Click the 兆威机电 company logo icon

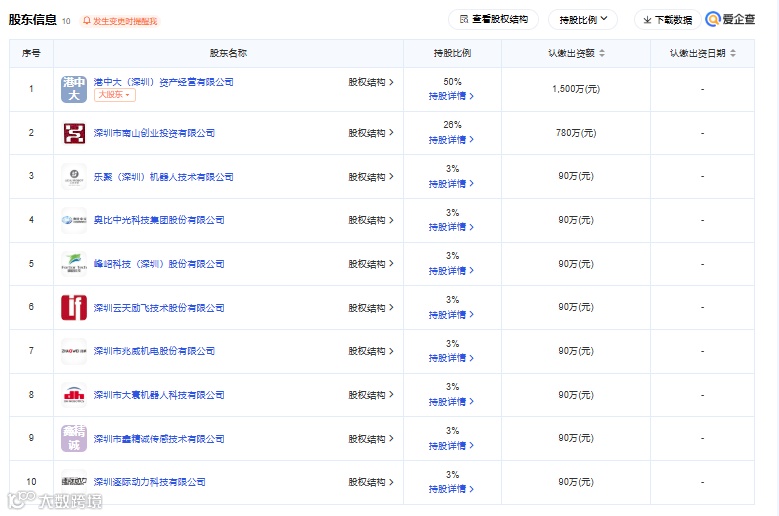74,351
